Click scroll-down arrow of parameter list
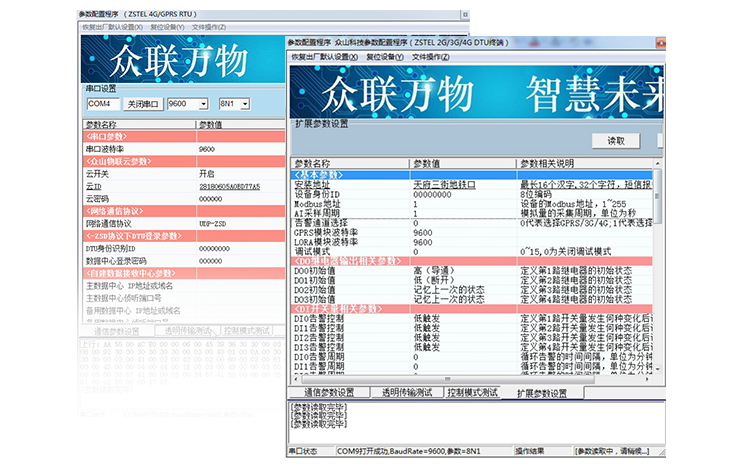 point(658,369)
